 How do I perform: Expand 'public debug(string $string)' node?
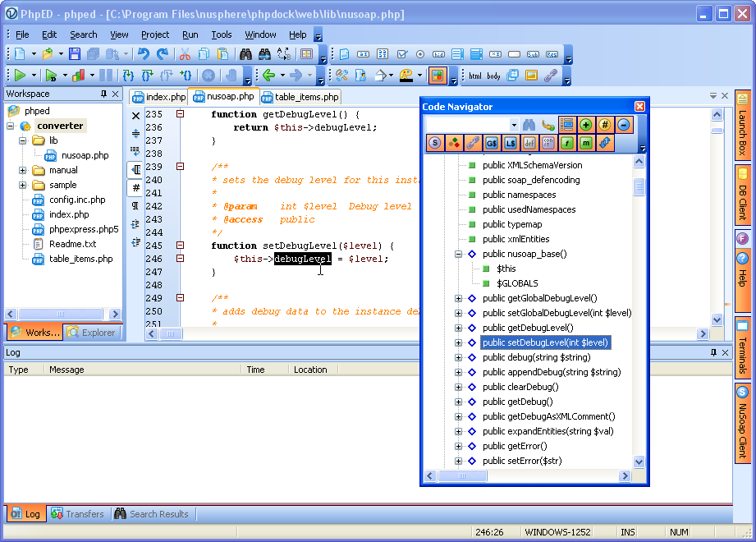459,358
